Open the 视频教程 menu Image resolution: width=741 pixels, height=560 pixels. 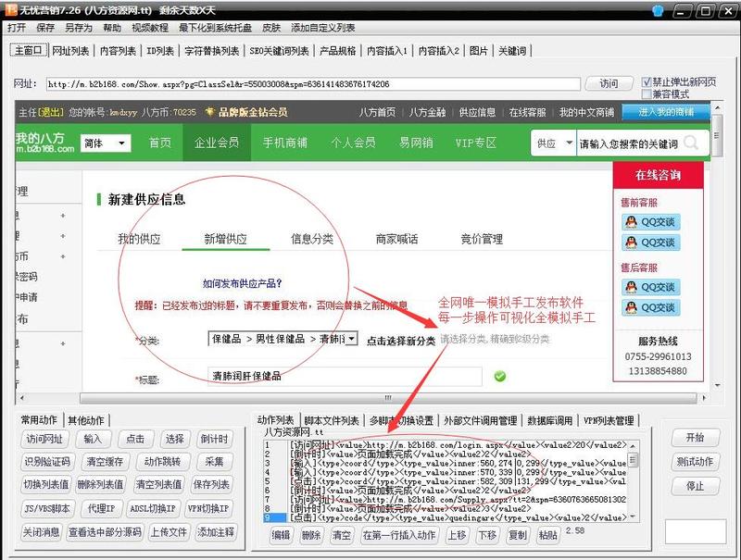149,28
